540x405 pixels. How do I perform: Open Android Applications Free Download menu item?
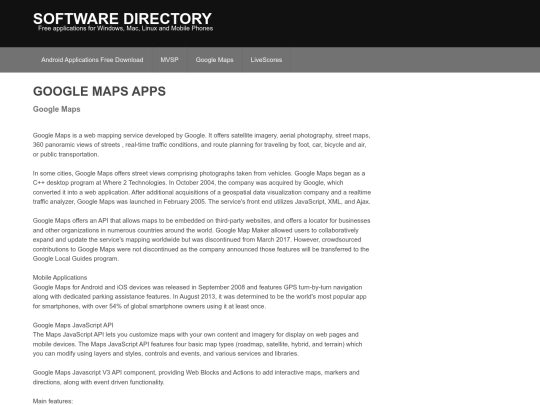tap(92, 60)
